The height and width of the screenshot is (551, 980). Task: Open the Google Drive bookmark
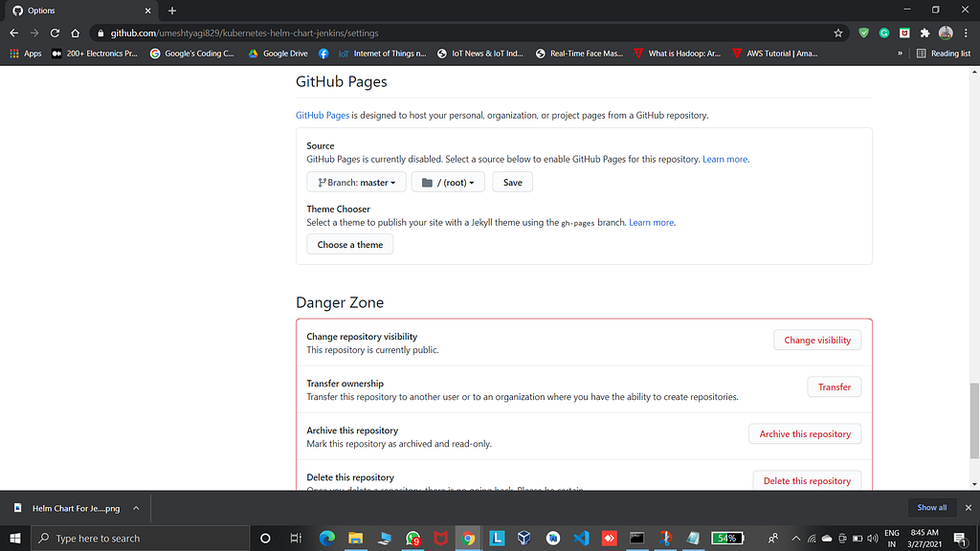pyautogui.click(x=278, y=54)
